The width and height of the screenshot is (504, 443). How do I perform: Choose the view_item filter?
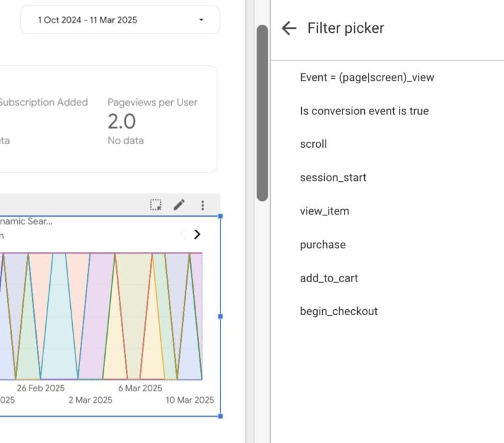pos(324,211)
